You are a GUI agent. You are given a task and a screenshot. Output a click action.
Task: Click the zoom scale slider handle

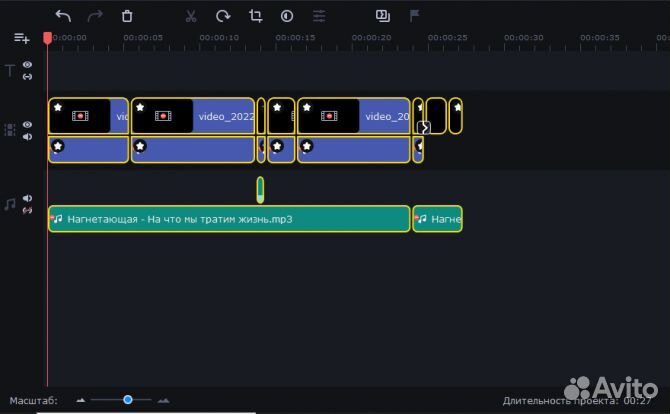point(128,400)
